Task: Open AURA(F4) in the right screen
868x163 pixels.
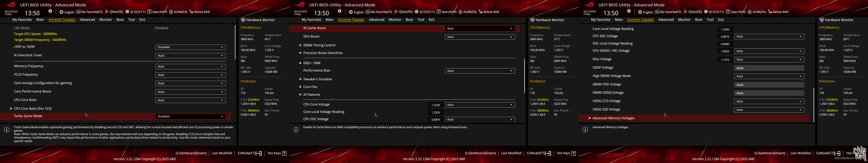Action: (x=756, y=12)
